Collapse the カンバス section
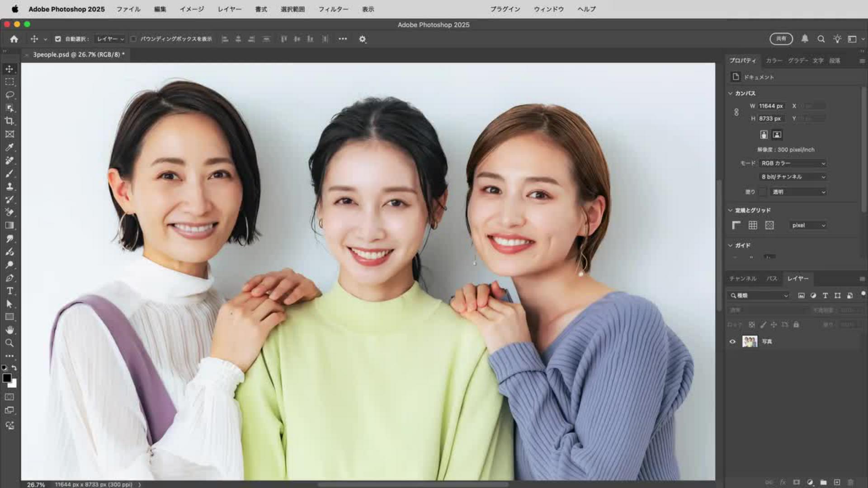This screenshot has width=868, height=488. tap(730, 93)
